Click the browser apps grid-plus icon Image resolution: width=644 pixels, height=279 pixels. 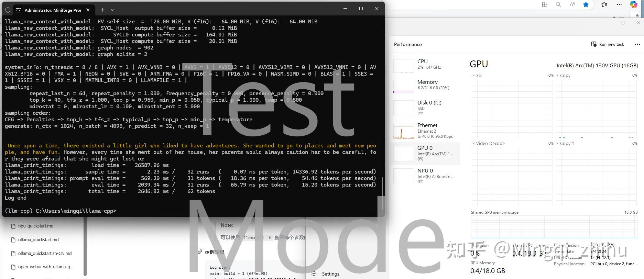coord(545,4)
